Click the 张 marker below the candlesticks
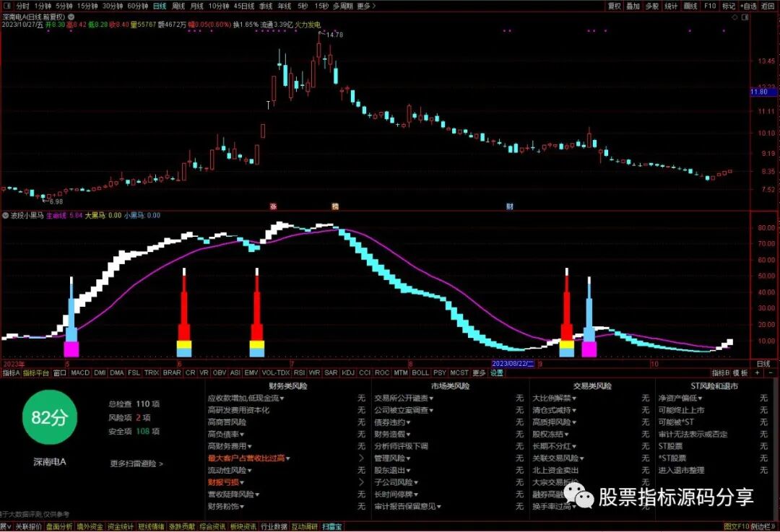The image size is (780, 532). click(273, 206)
